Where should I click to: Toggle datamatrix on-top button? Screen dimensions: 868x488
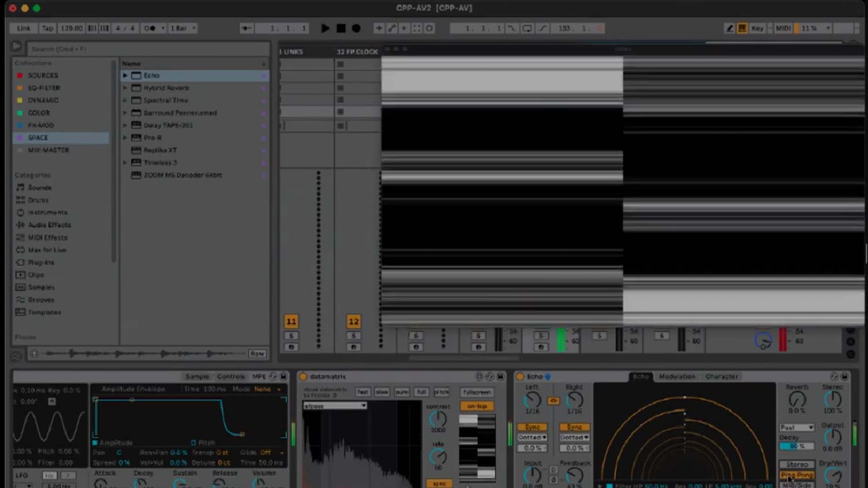tap(477, 406)
